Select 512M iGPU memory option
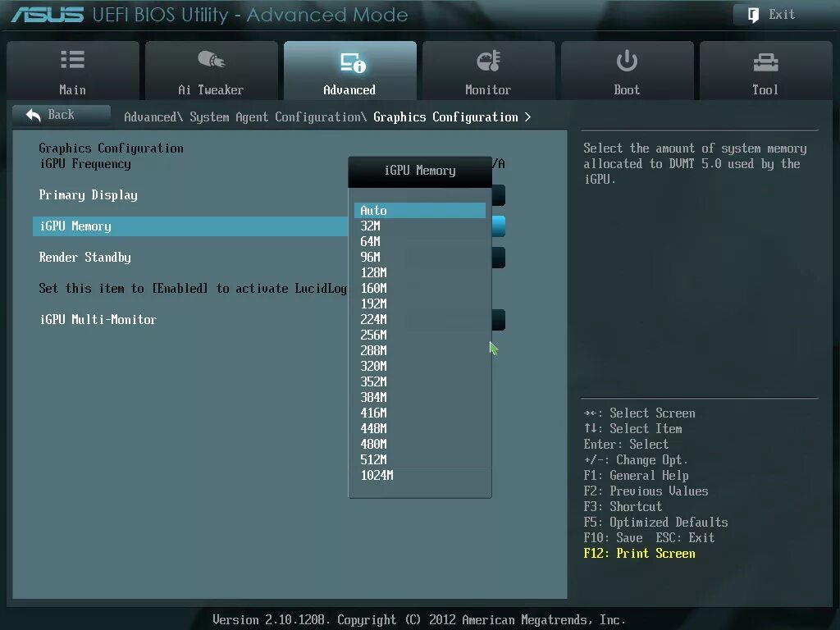Image resolution: width=840 pixels, height=630 pixels. (420, 459)
